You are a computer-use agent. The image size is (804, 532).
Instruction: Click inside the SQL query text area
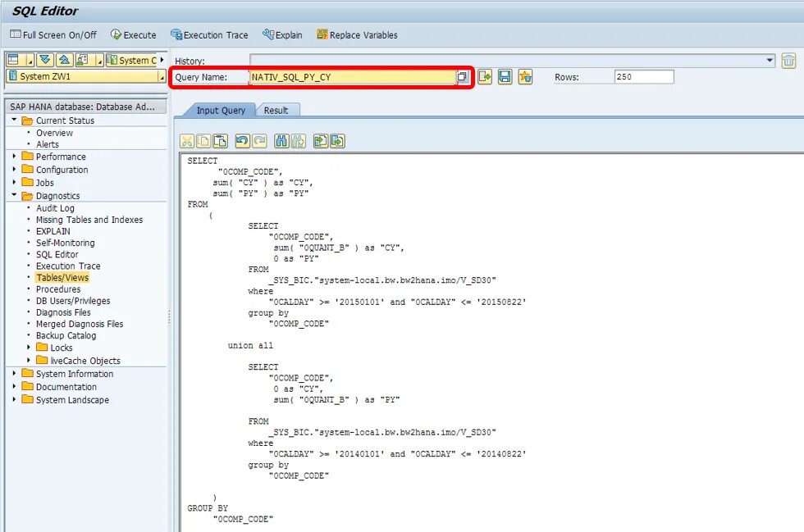(491, 343)
